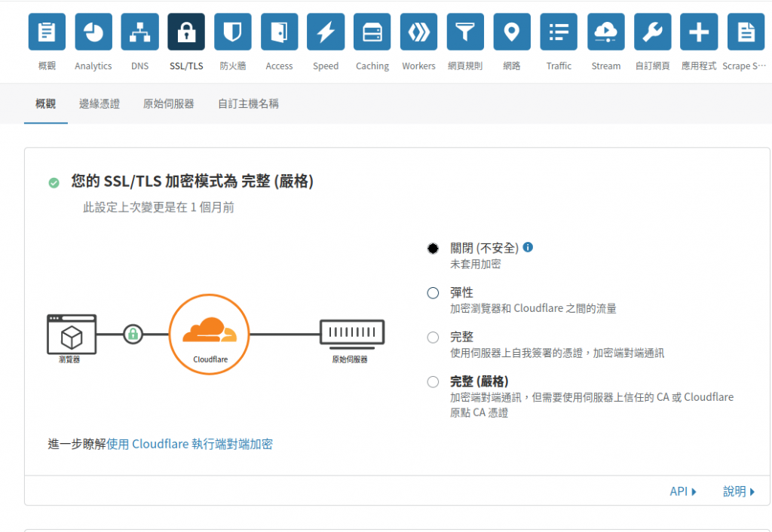Click the green lock icon in diagram
This screenshot has width=772, height=532.
pos(133,334)
